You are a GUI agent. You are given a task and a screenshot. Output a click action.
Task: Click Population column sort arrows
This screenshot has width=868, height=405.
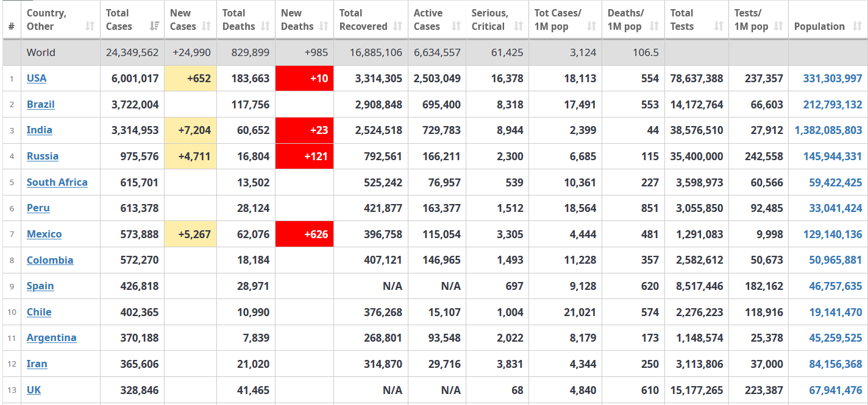point(858,26)
